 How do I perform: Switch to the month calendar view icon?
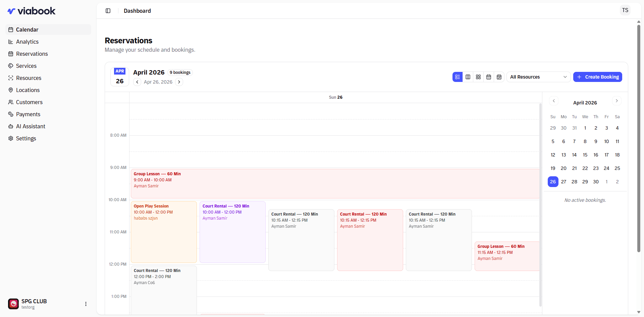489,77
